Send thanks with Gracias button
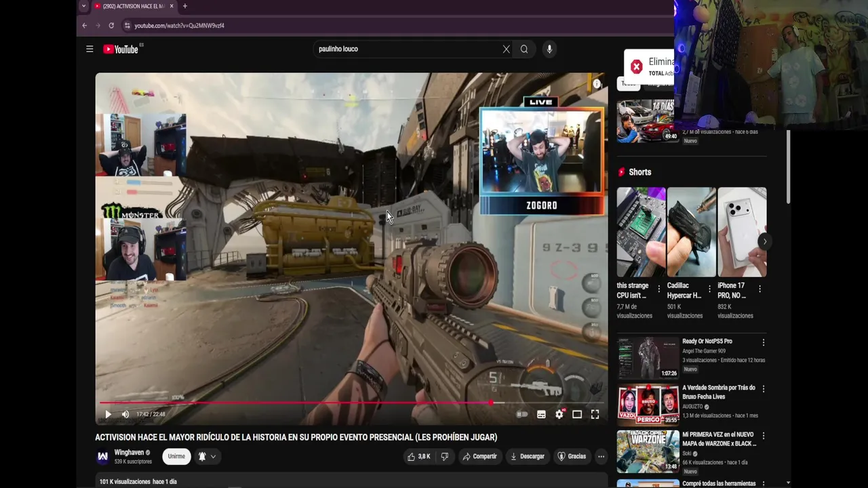Image resolution: width=868 pixels, height=488 pixels. (x=572, y=457)
